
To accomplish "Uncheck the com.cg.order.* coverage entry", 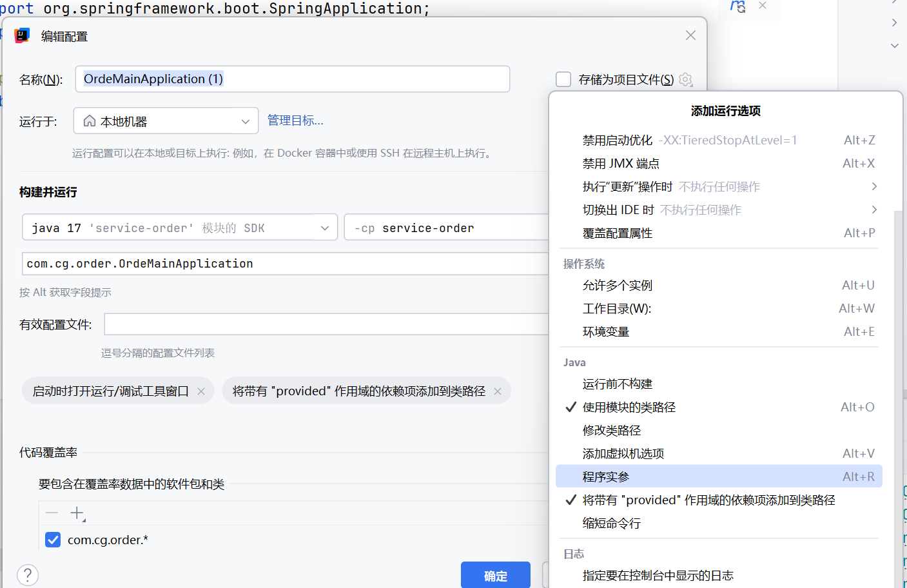I will [52, 540].
